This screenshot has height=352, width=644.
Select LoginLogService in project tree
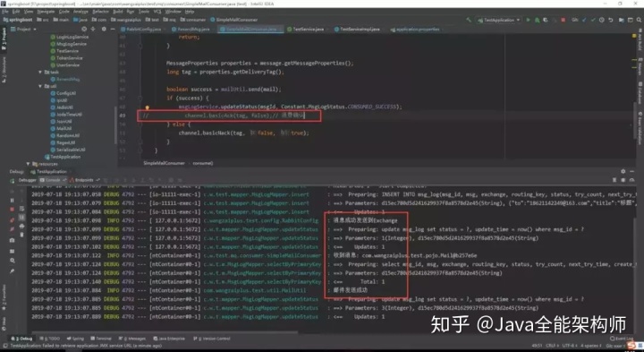[70, 37]
